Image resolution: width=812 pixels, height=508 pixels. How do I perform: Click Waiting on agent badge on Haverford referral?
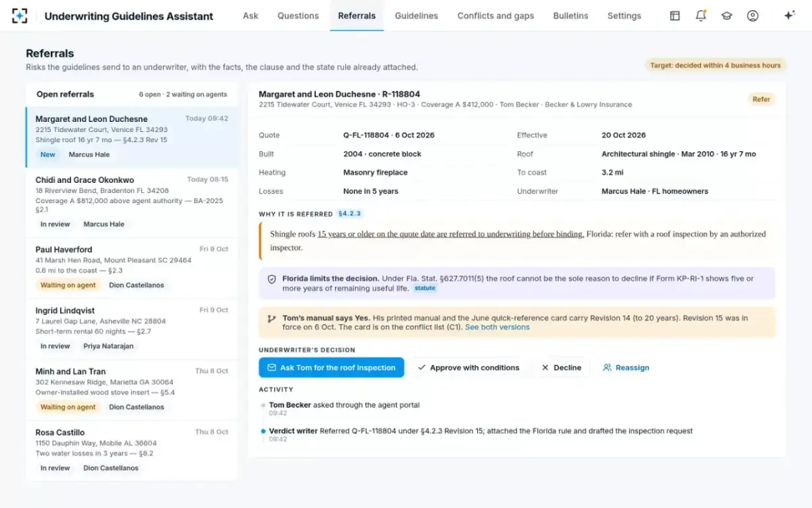coord(68,285)
